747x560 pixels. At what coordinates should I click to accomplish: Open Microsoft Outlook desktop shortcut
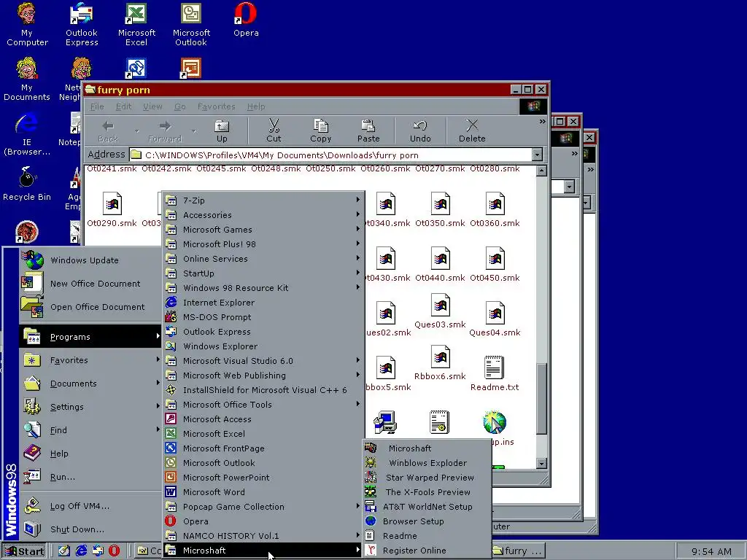tap(191, 24)
